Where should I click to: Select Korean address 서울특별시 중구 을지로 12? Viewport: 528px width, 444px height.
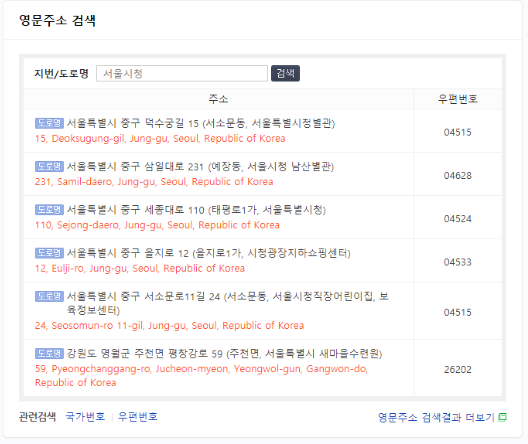[208, 253]
